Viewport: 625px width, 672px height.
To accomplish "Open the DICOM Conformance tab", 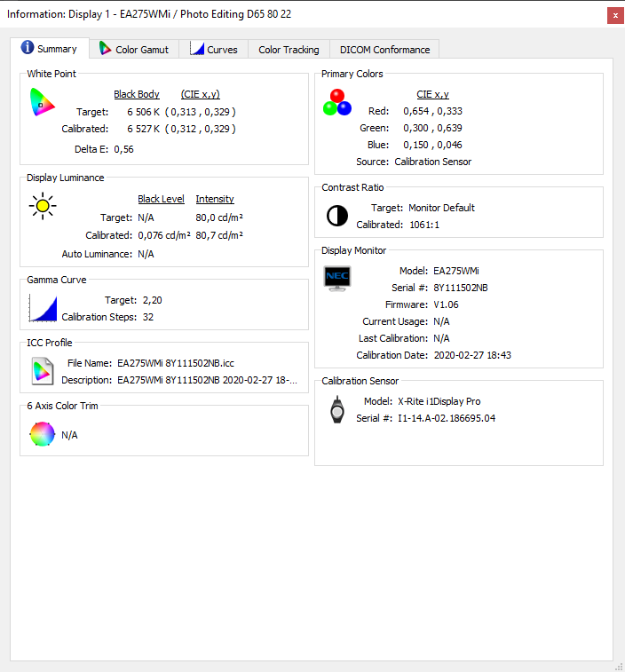I will click(x=384, y=50).
